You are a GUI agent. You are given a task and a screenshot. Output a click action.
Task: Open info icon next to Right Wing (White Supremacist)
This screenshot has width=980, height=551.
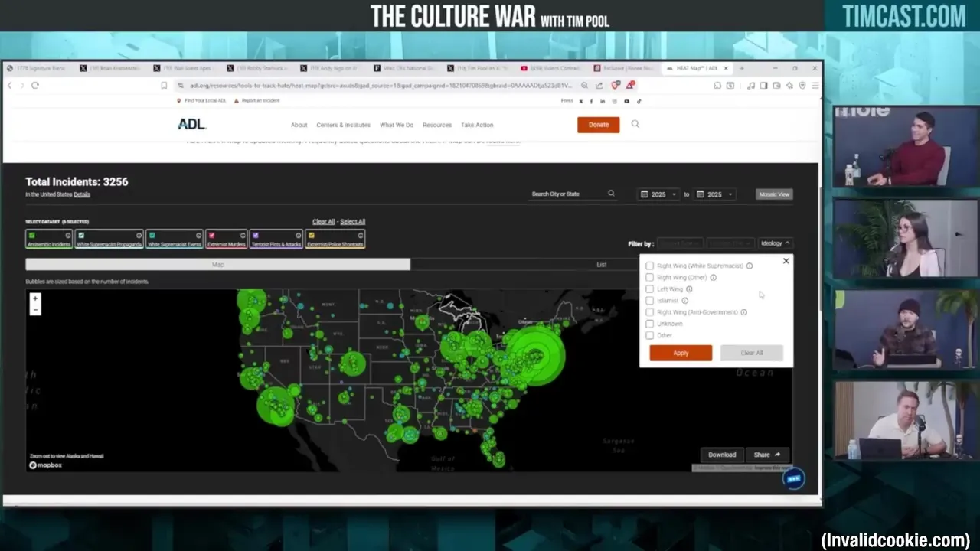pyautogui.click(x=750, y=266)
